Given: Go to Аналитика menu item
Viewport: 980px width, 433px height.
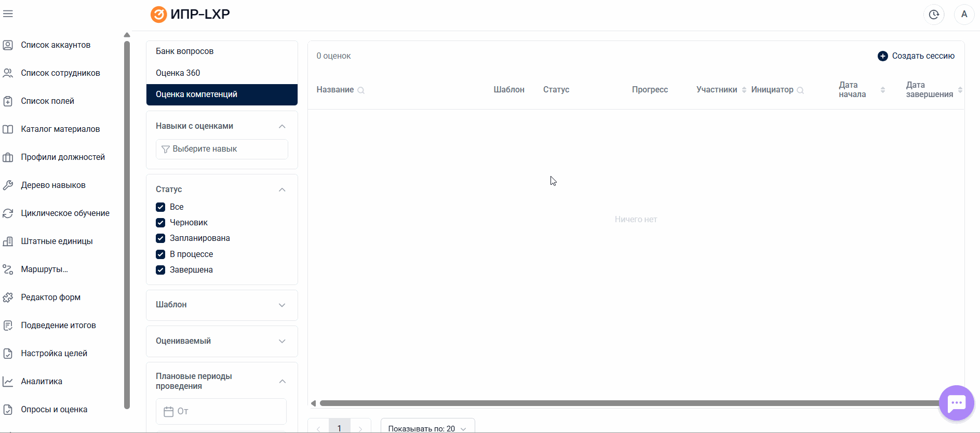Looking at the screenshot, I should click(x=42, y=382).
